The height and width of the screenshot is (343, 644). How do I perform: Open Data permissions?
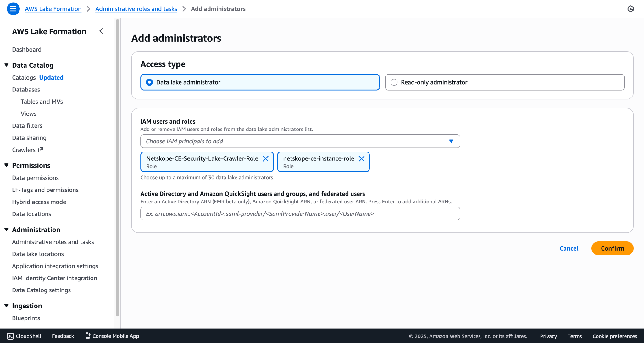click(36, 178)
